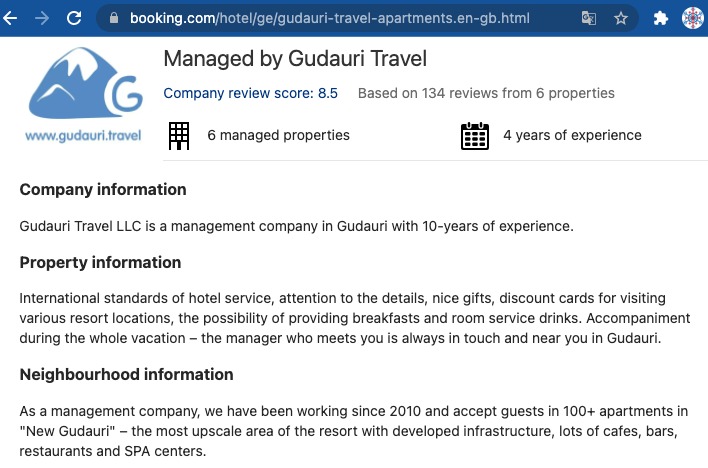Click the 4 years of experience label
The width and height of the screenshot is (708, 468).
(x=573, y=135)
